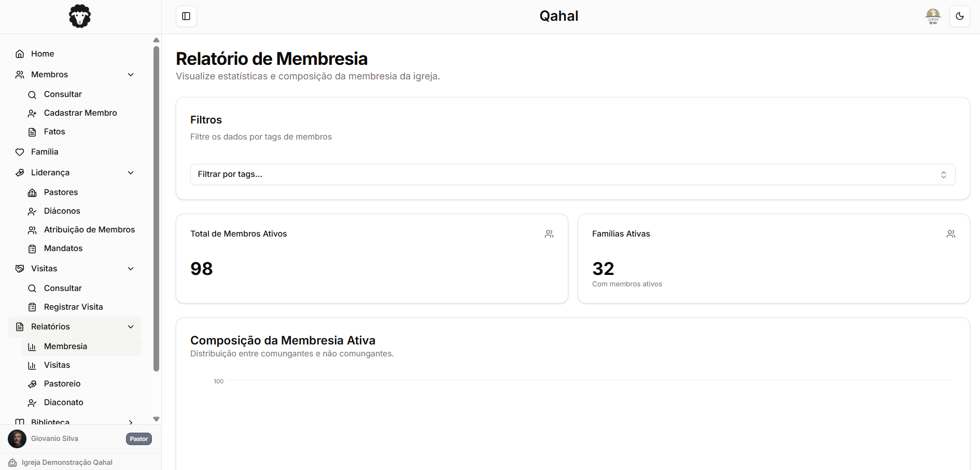
Task: Toggle the sidebar panel button
Action: point(186,16)
